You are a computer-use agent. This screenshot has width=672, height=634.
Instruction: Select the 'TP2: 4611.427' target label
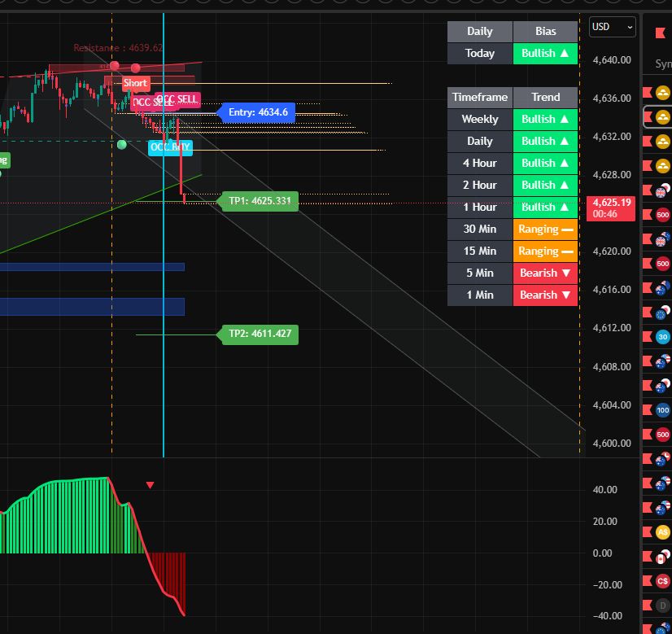tap(260, 334)
